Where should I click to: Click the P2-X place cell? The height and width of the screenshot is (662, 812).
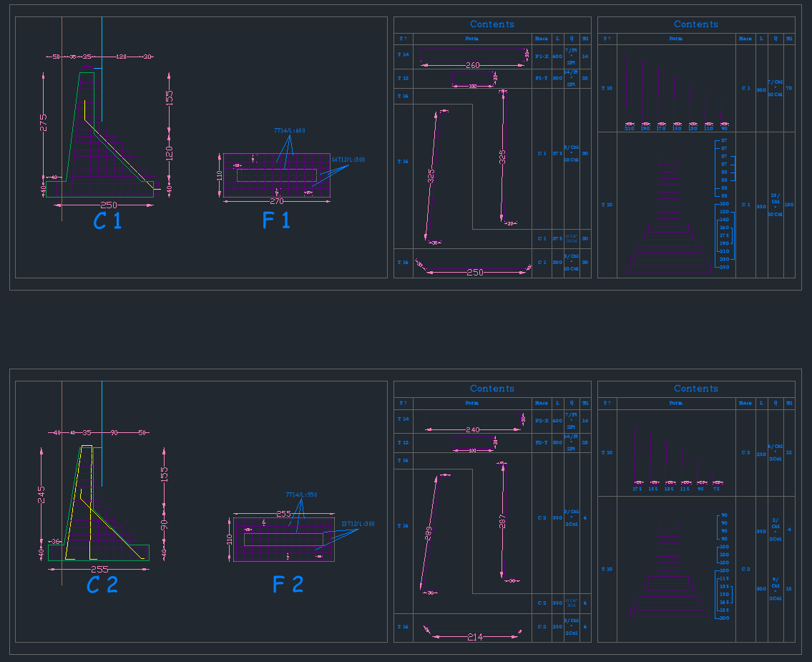[x=542, y=421]
